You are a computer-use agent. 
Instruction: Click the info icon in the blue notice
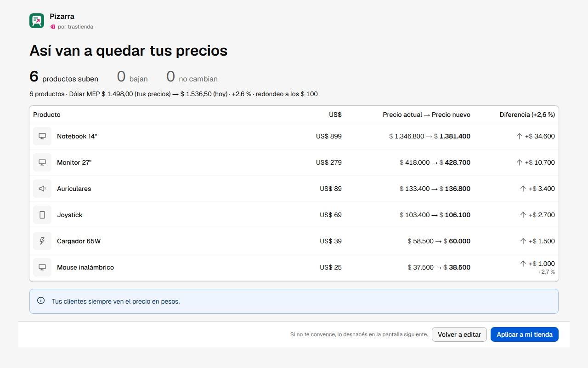click(41, 301)
